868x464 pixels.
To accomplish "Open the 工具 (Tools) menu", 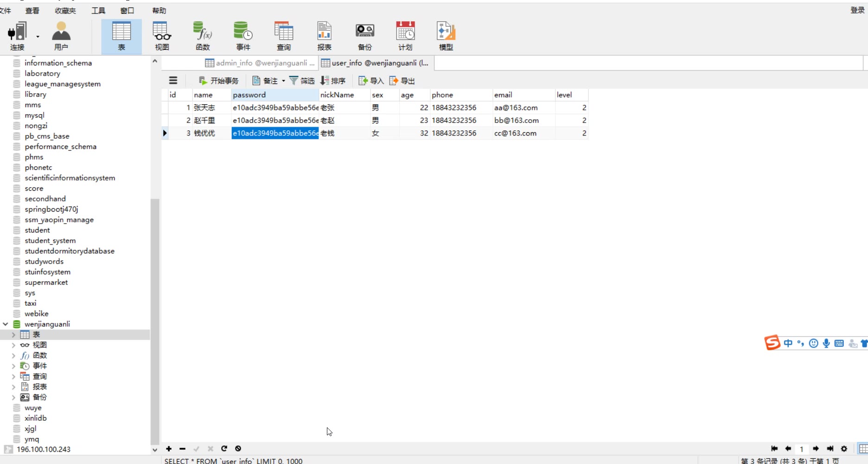I will [98, 11].
